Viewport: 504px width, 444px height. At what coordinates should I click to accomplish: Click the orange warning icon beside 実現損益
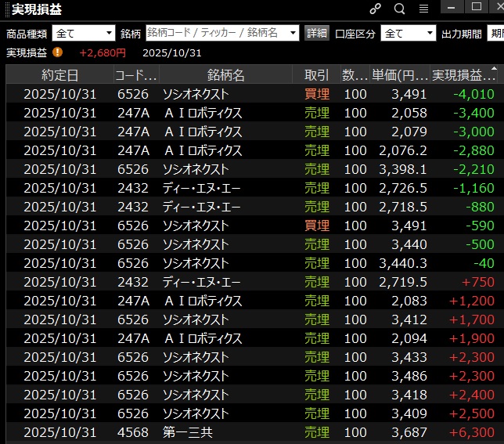(58, 52)
